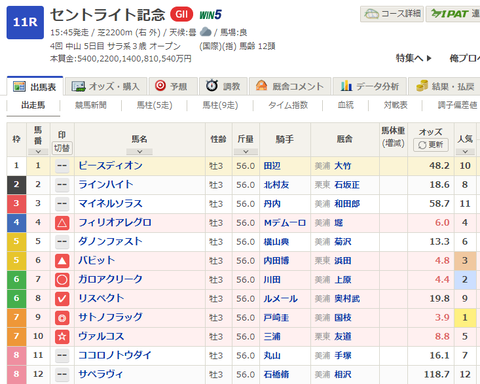
Task: Click the IPAT button
Action: click(453, 14)
